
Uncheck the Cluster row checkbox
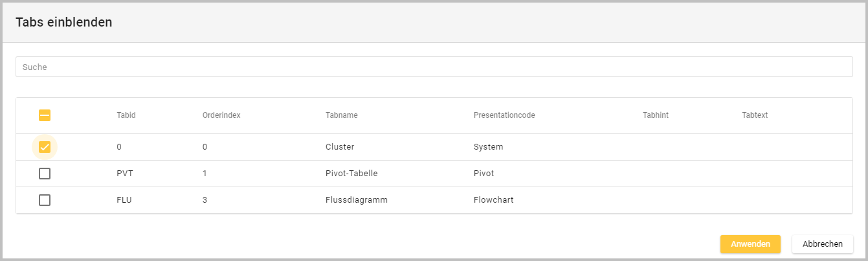point(45,147)
